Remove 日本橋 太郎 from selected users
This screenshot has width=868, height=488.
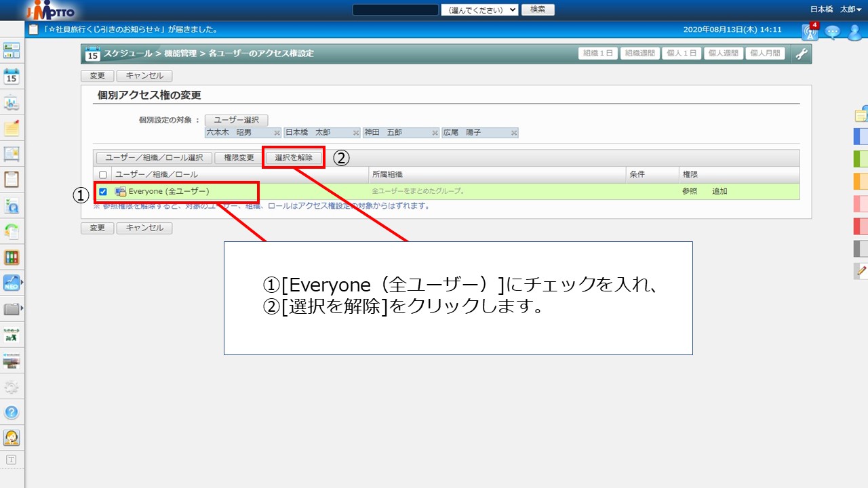click(x=356, y=133)
